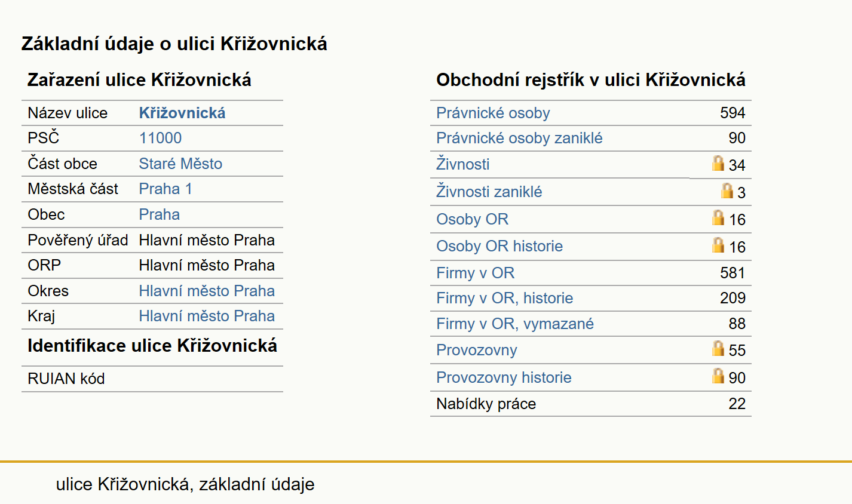Open Firmy v OR, historie link

click(x=505, y=298)
